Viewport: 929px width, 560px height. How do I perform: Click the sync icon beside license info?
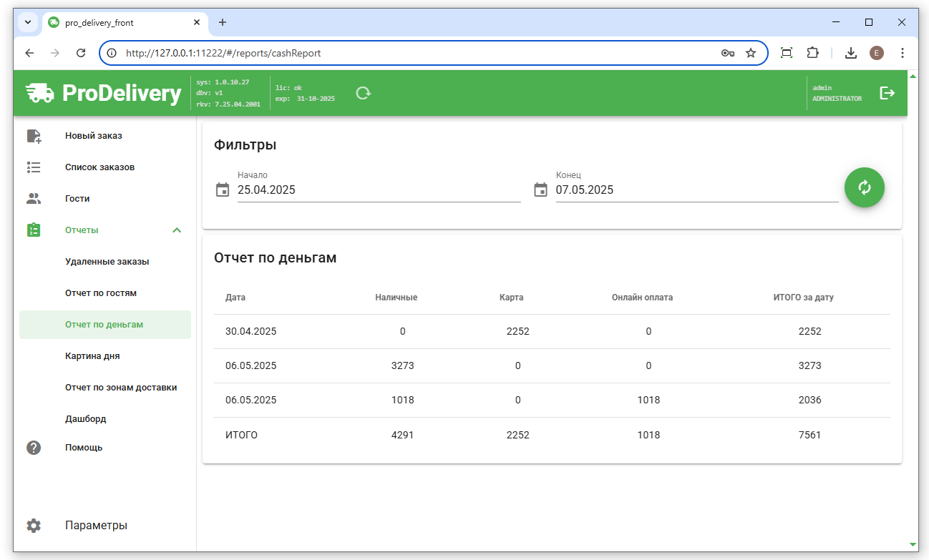(x=364, y=93)
